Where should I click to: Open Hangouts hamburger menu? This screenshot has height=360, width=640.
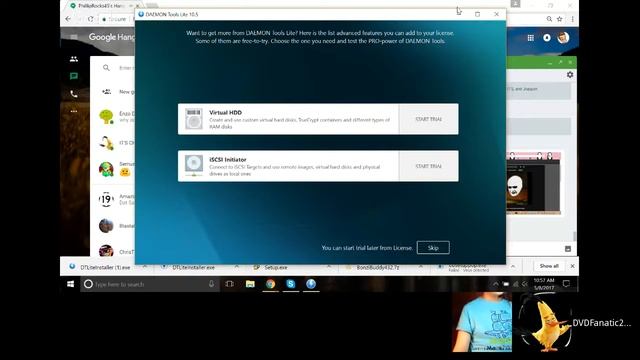point(74,37)
